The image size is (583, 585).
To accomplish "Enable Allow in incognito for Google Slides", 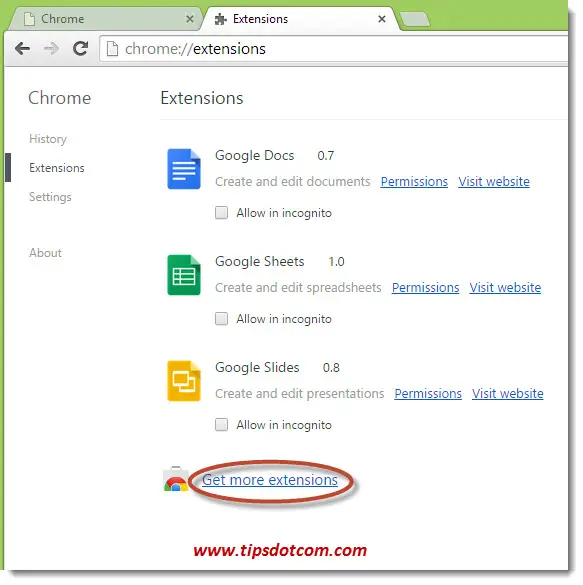I will click(221, 425).
